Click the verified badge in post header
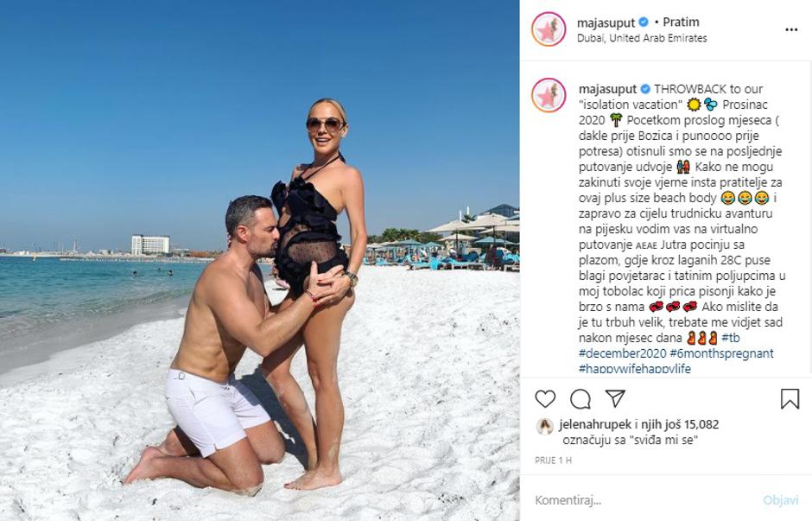The image size is (812, 521). point(644,22)
